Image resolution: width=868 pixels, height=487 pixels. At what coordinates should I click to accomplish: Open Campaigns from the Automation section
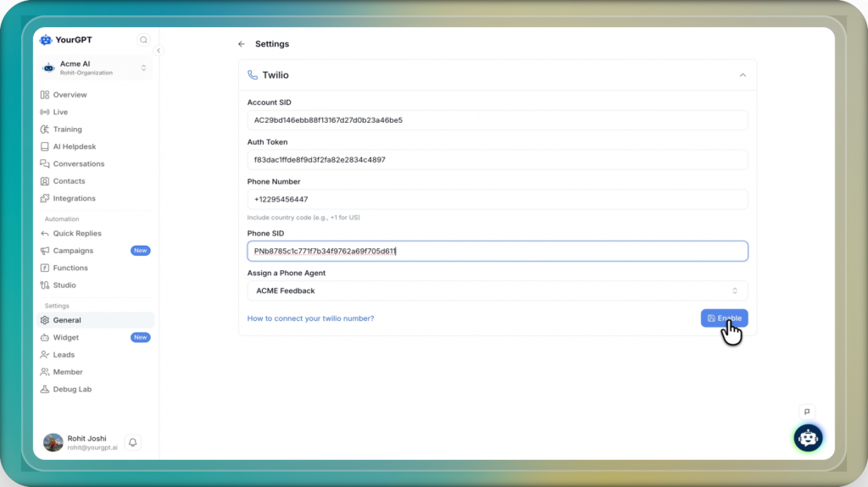tap(73, 251)
